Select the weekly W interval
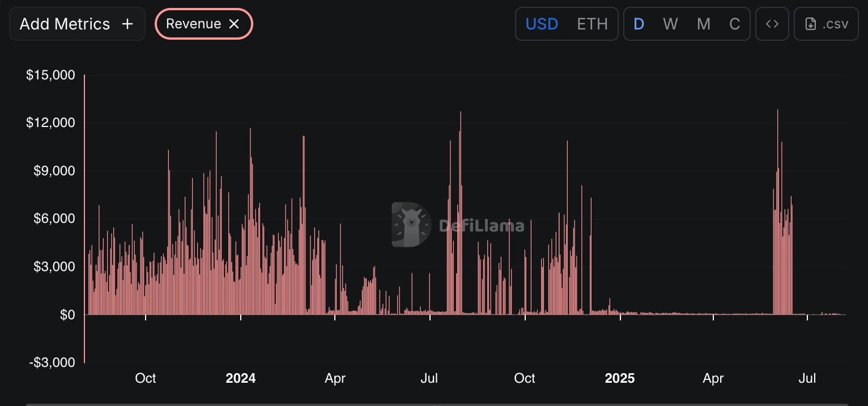Viewport: 868px width, 406px height. pyautogui.click(x=670, y=24)
